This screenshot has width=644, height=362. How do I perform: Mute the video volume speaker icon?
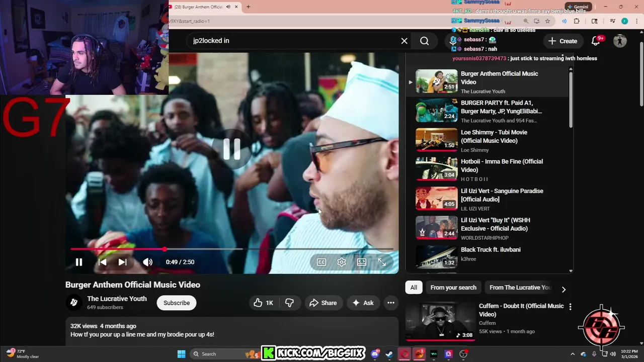coord(147,262)
